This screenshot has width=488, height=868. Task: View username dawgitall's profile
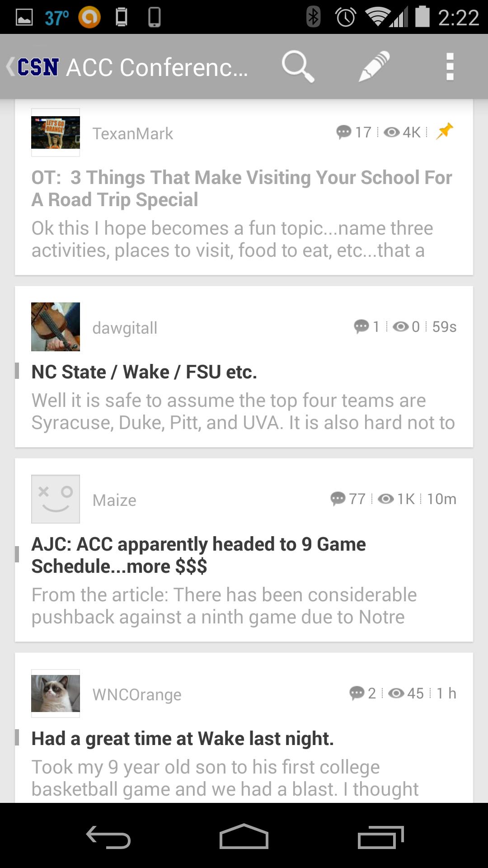[125, 328]
